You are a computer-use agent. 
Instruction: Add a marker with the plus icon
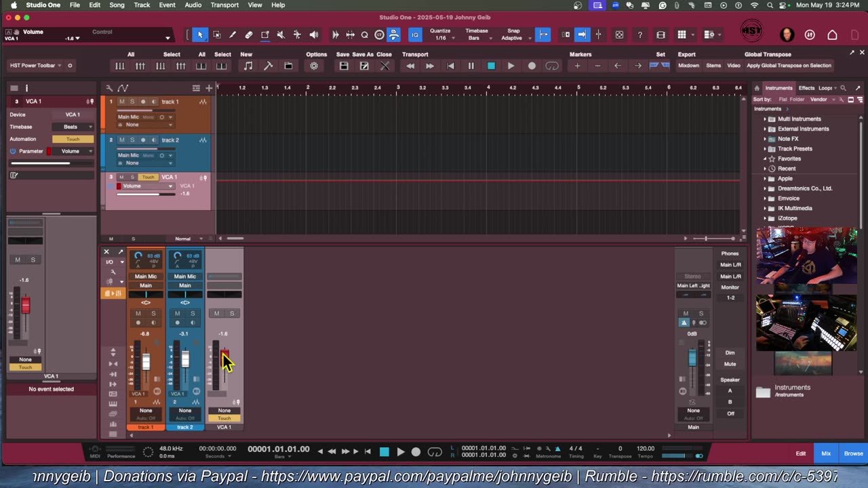[577, 66]
